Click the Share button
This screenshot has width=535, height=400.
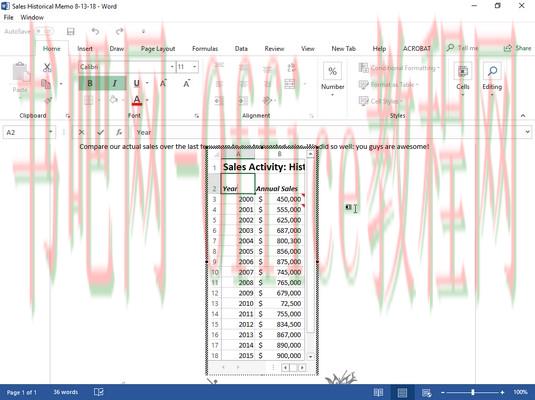click(x=518, y=48)
